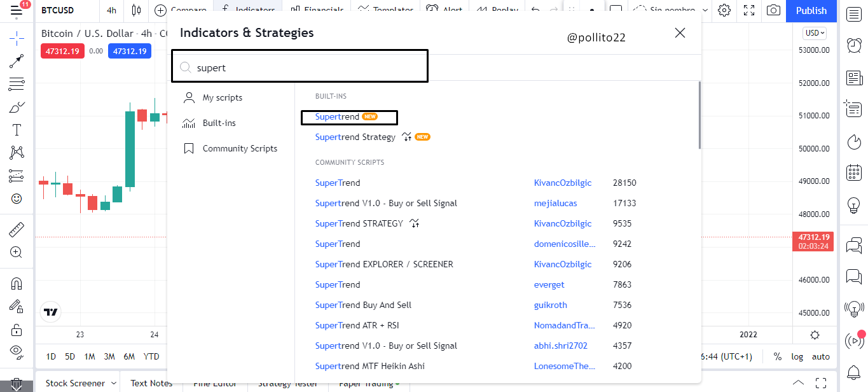868x392 pixels.
Task: Select the crosshair cursor tool
Action: 17,38
